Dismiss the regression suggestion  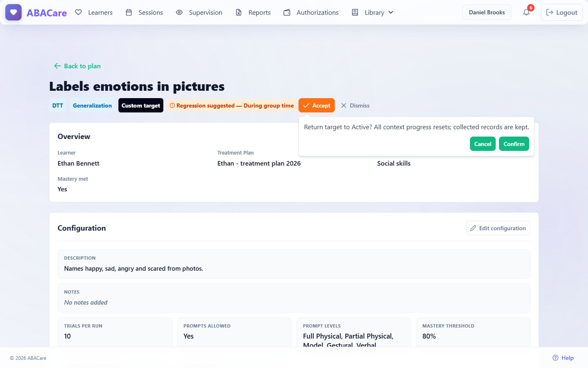[355, 105]
